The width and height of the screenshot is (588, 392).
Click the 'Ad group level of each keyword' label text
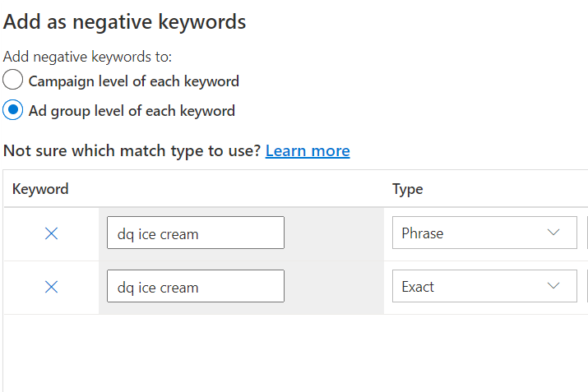[x=132, y=111]
